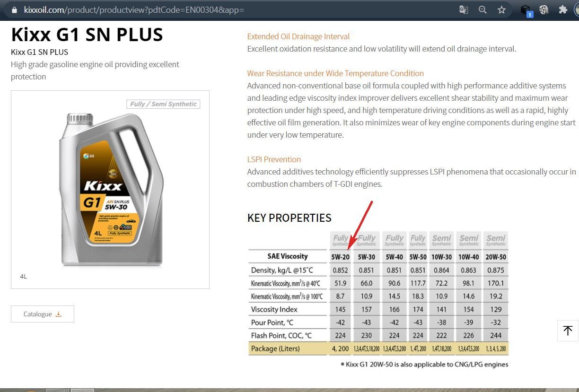Click the pour point value -32
Image resolution: width=579 pixels, height=392 pixels.
pos(496,322)
